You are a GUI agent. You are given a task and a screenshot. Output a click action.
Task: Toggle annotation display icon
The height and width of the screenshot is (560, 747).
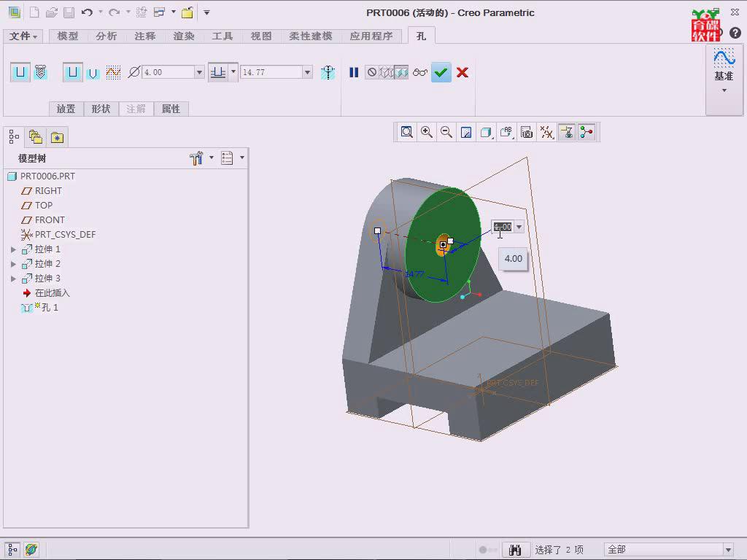click(x=567, y=133)
